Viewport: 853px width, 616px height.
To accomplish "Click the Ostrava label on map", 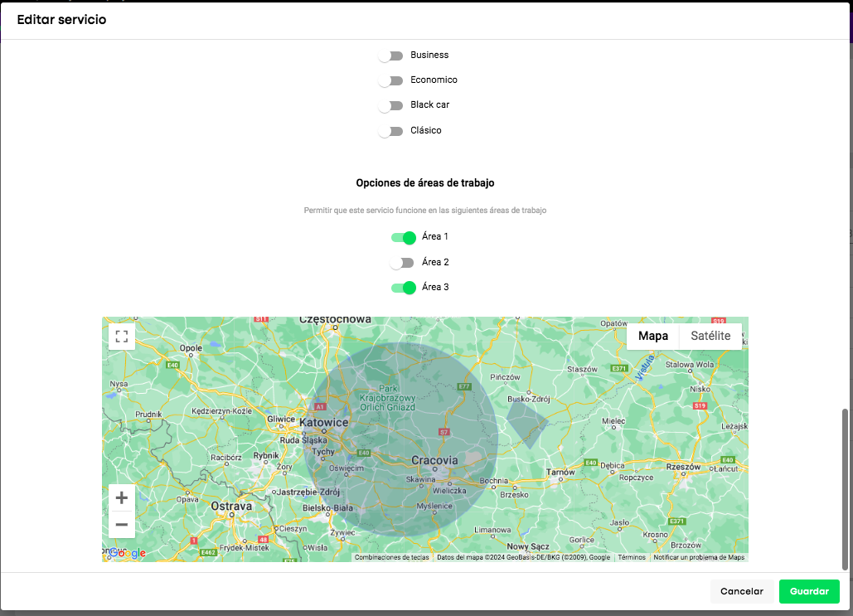I will pyautogui.click(x=231, y=506).
